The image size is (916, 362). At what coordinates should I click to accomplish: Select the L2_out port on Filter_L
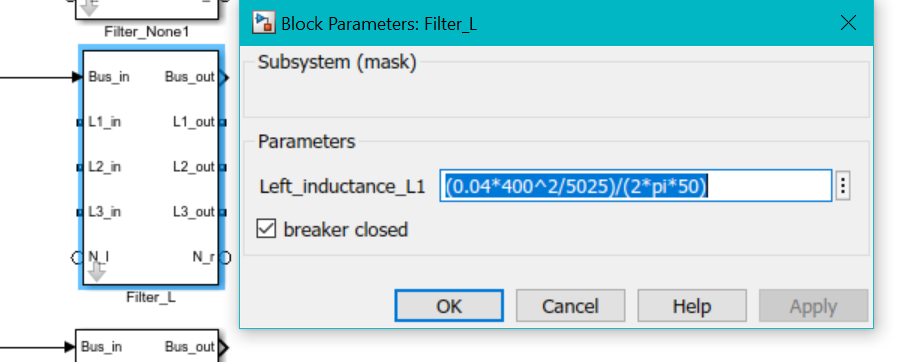[223, 168]
